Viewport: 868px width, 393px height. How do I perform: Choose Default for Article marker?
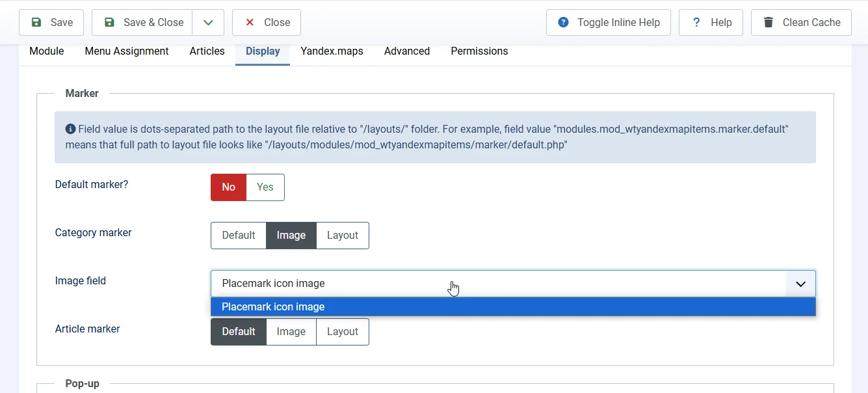239,332
